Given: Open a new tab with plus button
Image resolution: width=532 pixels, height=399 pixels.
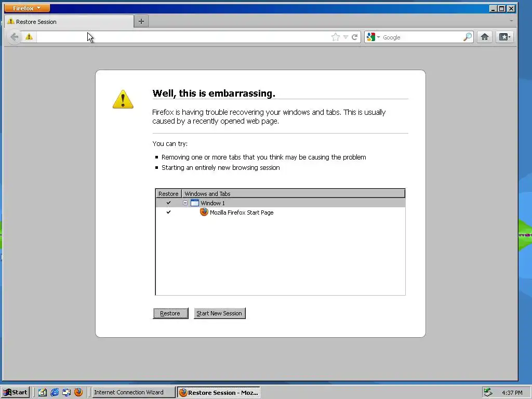Looking at the screenshot, I should click(x=141, y=21).
